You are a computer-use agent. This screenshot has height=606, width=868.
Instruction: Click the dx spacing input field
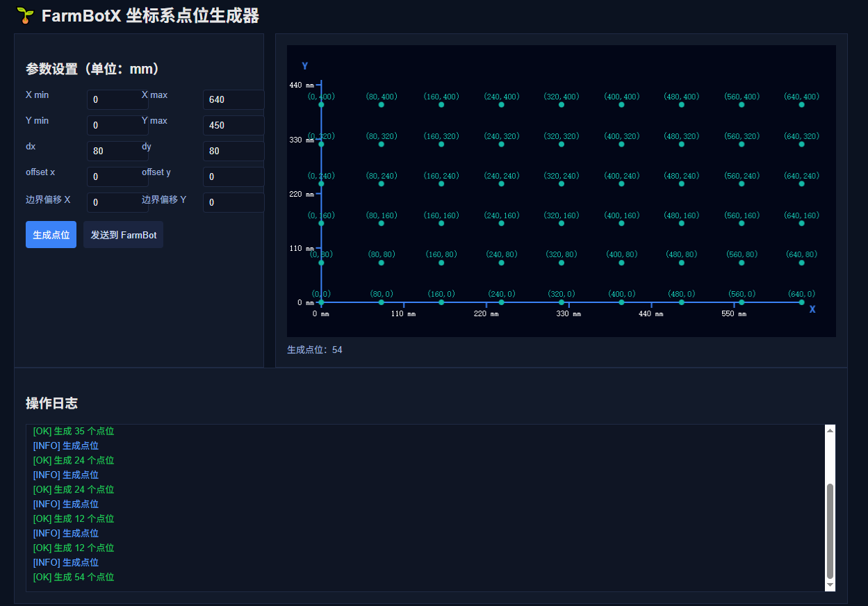pyautogui.click(x=117, y=151)
